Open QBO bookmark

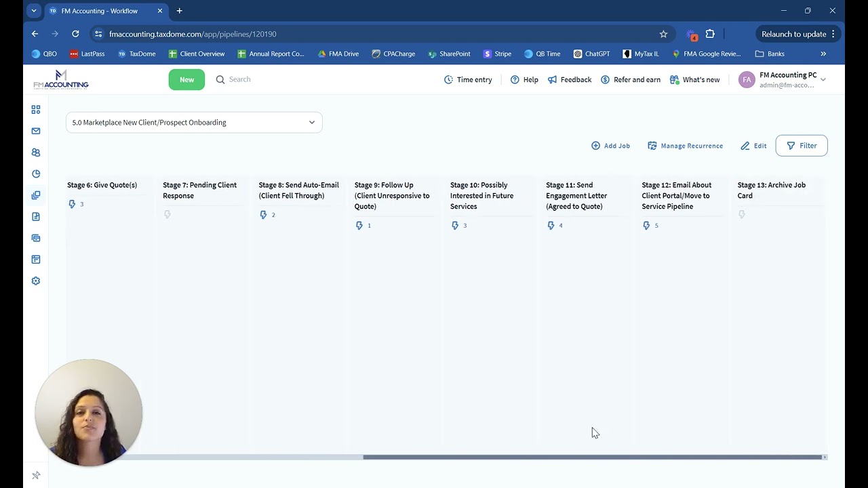44,54
